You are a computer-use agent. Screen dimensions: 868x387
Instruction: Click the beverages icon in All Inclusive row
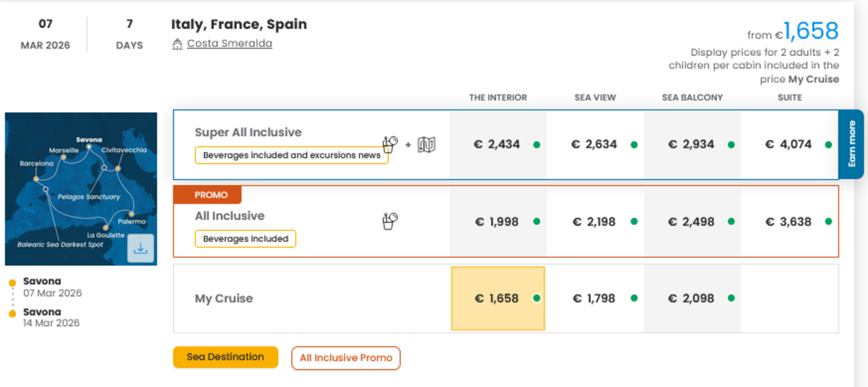pos(390,221)
